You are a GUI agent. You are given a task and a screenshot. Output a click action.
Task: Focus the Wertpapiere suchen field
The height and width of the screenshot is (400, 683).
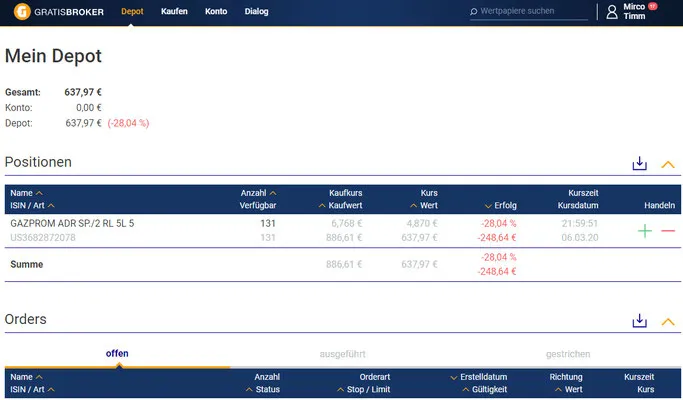tap(529, 12)
